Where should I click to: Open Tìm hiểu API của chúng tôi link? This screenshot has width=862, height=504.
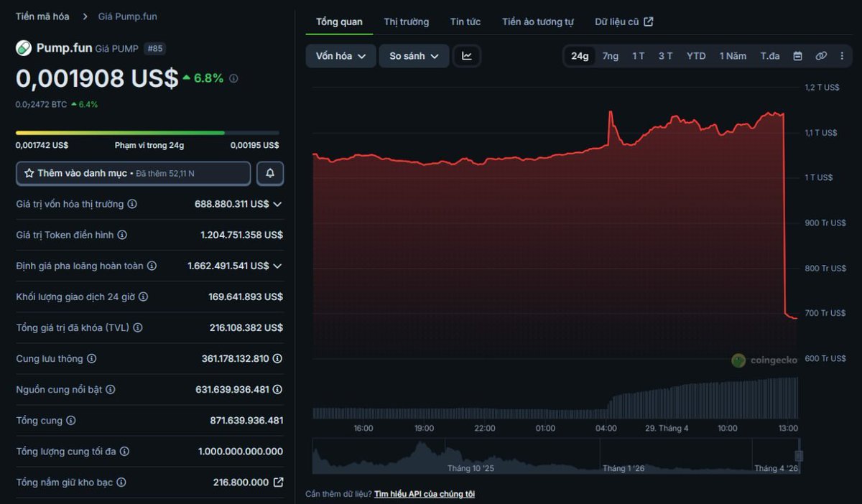424,494
